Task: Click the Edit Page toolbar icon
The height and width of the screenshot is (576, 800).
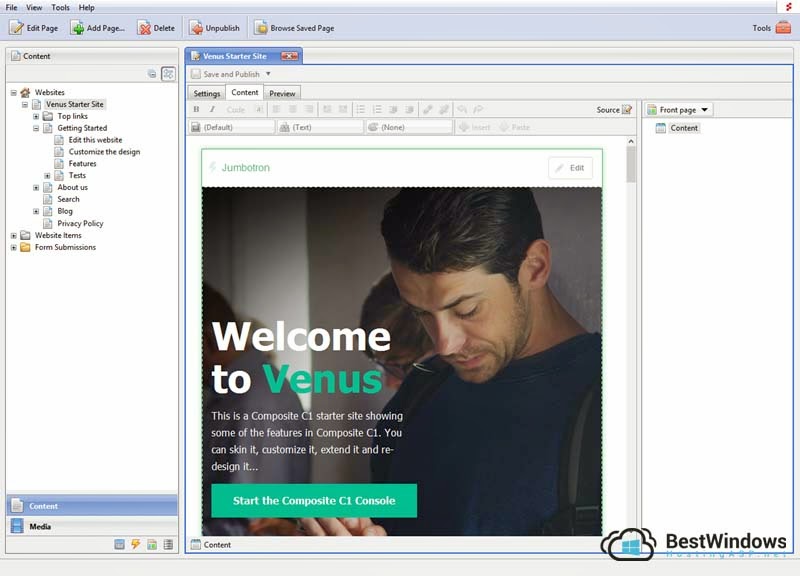Action: click(x=16, y=28)
